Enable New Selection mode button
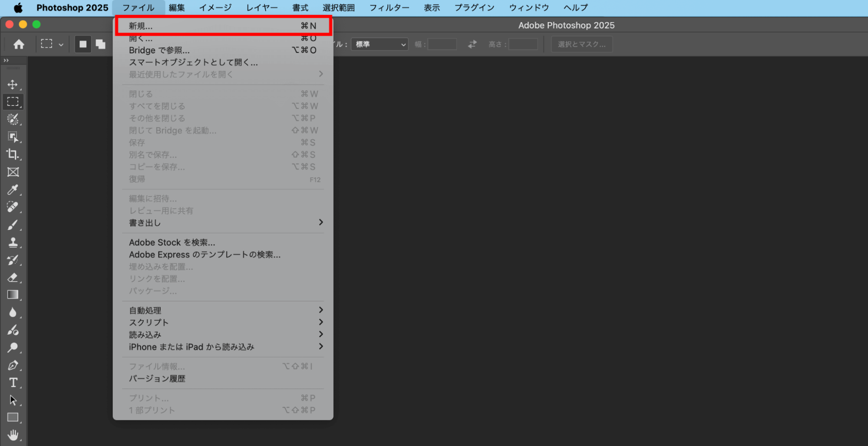The width and height of the screenshot is (868, 446). 83,44
